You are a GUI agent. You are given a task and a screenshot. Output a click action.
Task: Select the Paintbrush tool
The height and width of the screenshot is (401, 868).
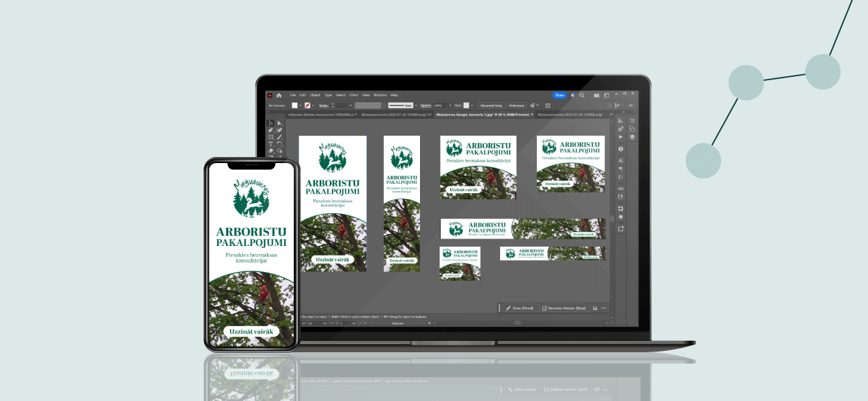click(x=279, y=137)
